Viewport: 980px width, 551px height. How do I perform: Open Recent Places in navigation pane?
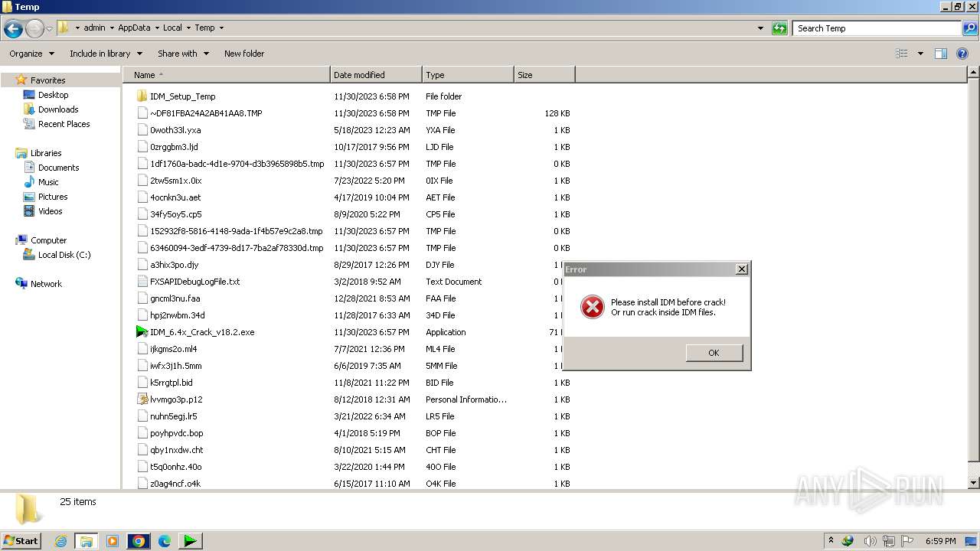pyautogui.click(x=64, y=124)
